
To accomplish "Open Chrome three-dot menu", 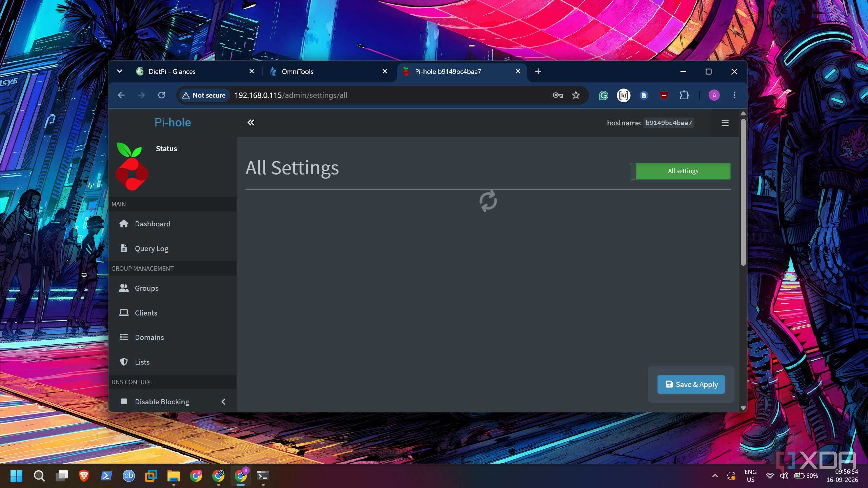I will point(734,95).
